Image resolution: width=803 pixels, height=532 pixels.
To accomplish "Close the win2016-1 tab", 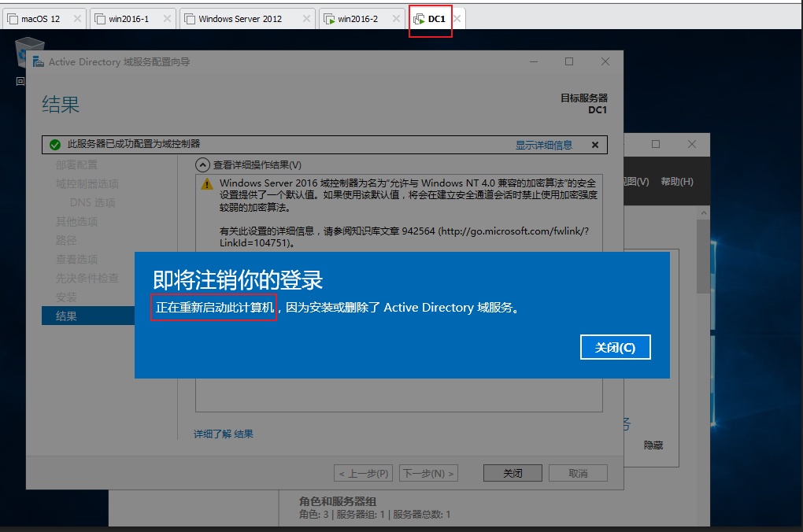I will click(x=167, y=18).
